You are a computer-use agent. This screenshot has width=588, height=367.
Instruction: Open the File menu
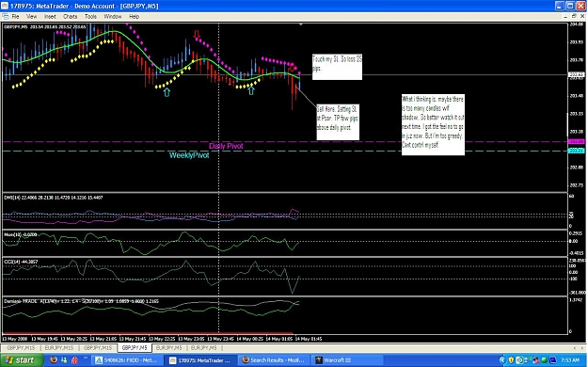(x=15, y=17)
